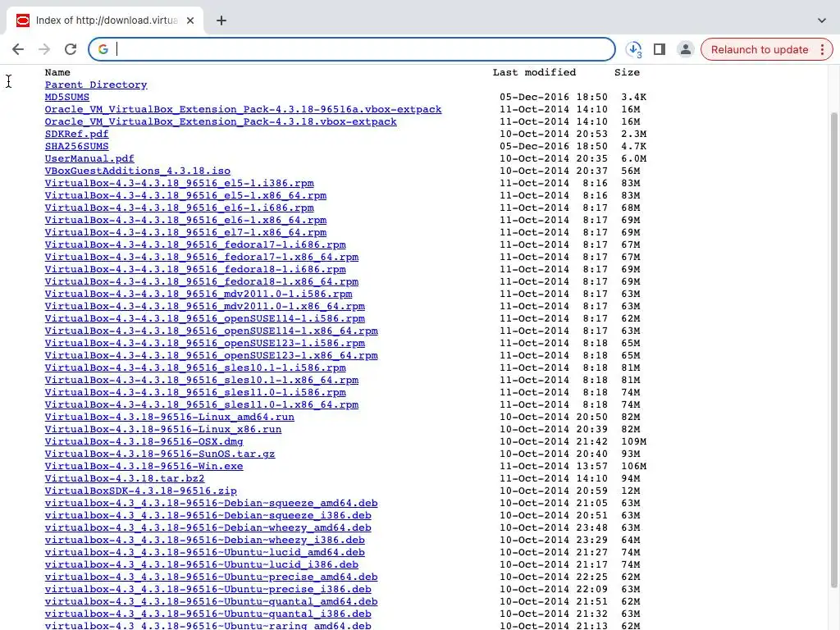Close the Index of download.virtualbox tab
Image resolution: width=840 pixels, height=630 pixels.
pyautogui.click(x=190, y=21)
